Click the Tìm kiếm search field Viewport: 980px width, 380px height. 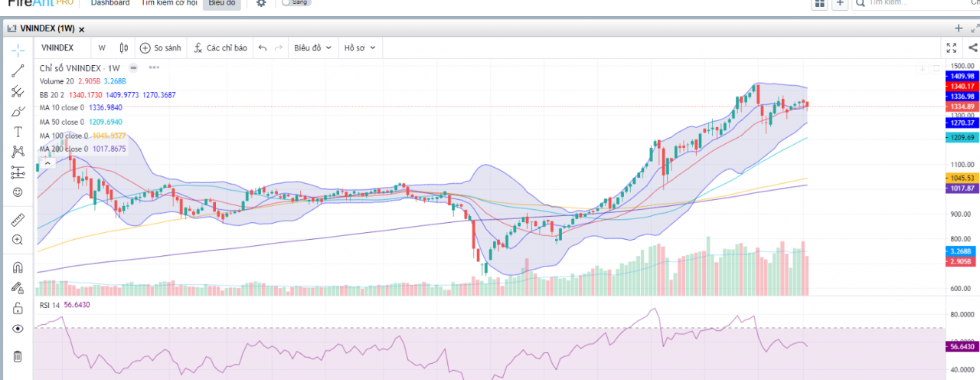911,3
